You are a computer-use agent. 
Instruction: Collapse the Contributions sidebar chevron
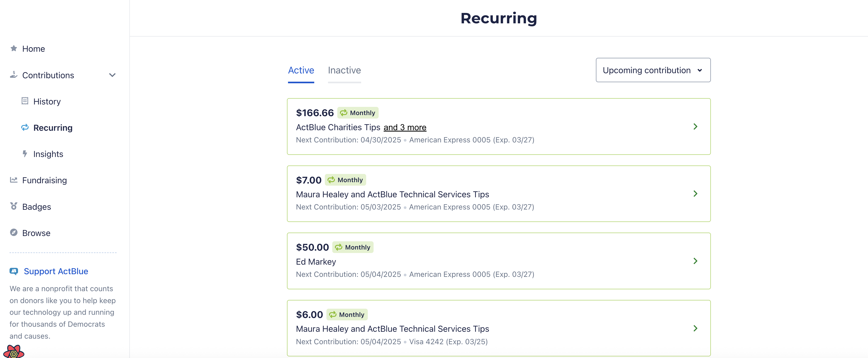pyautogui.click(x=112, y=75)
